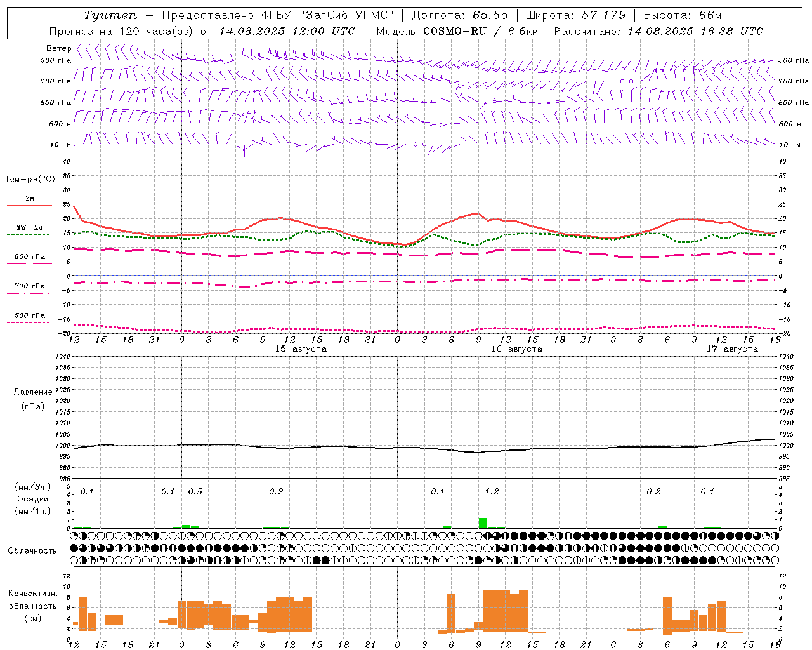Screen dimensions: 812x650
Task: Click the 'Осадки' precipitation label
Action: click(x=32, y=499)
